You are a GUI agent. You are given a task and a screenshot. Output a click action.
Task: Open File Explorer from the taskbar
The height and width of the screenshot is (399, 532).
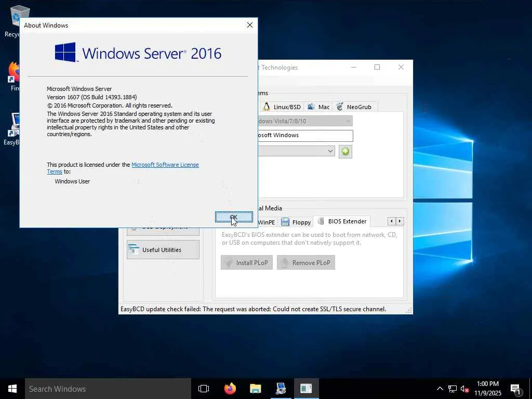pos(255,389)
